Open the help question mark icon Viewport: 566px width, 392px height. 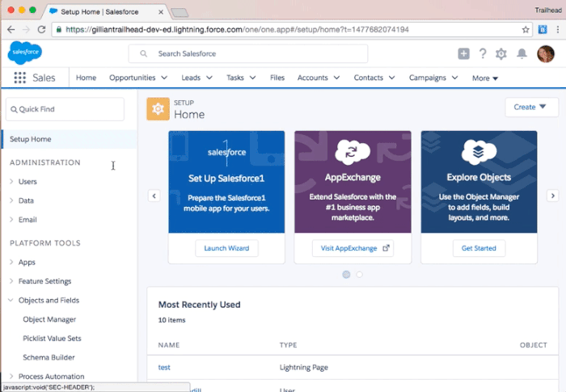point(482,54)
